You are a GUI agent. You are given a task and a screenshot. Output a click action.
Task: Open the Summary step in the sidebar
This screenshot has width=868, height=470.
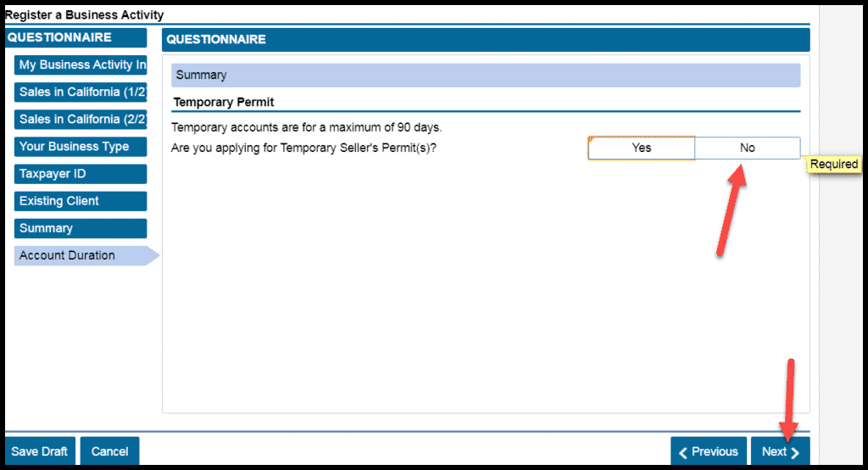tap(81, 228)
